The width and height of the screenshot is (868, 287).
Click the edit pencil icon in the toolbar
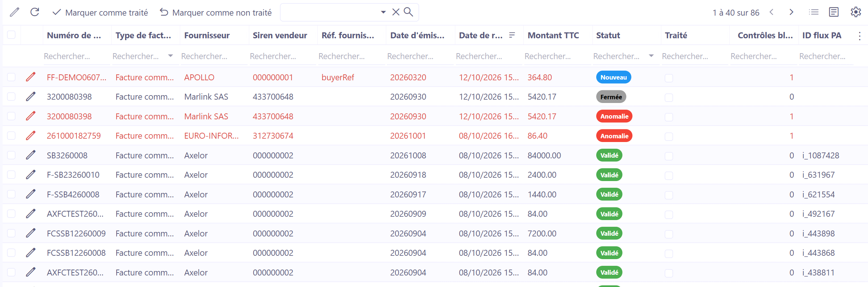tap(14, 12)
